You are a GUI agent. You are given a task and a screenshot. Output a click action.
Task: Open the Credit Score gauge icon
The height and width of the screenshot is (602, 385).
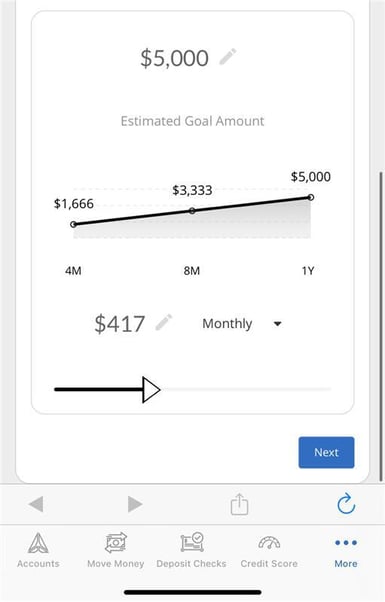[x=269, y=542]
